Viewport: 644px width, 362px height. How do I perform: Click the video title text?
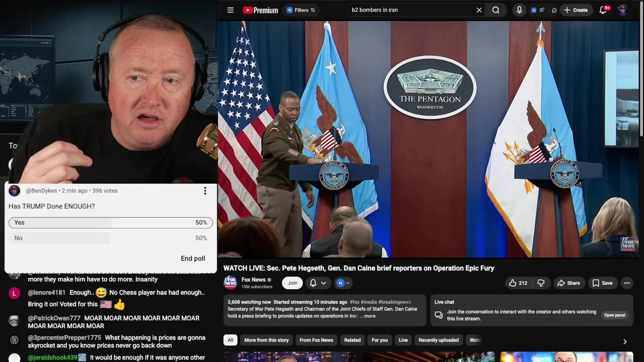359,268
